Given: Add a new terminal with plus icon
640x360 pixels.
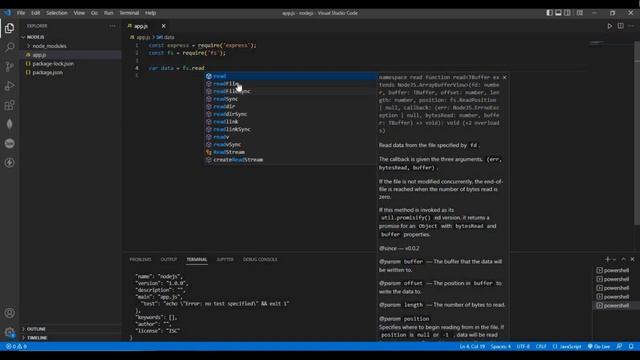Looking at the screenshot, I should pyautogui.click(x=607, y=259).
